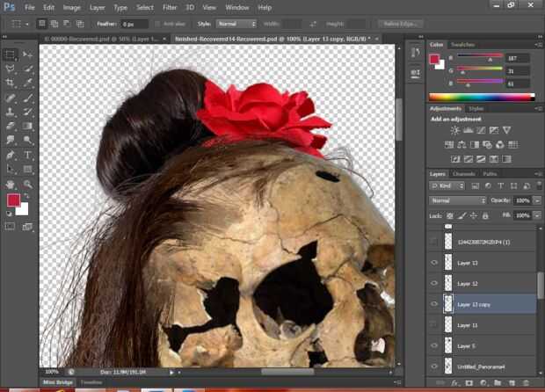
Task: Select the Brush tool
Action: click(x=27, y=98)
